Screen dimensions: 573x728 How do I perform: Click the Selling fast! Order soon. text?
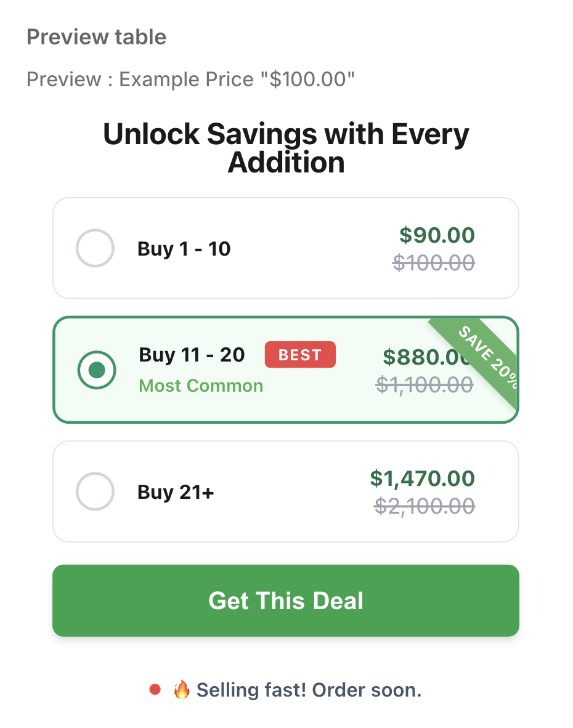pos(309,690)
